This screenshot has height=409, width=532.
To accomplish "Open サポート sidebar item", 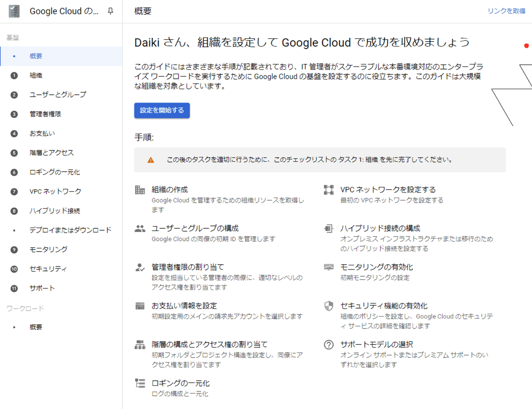I will 61,289.
